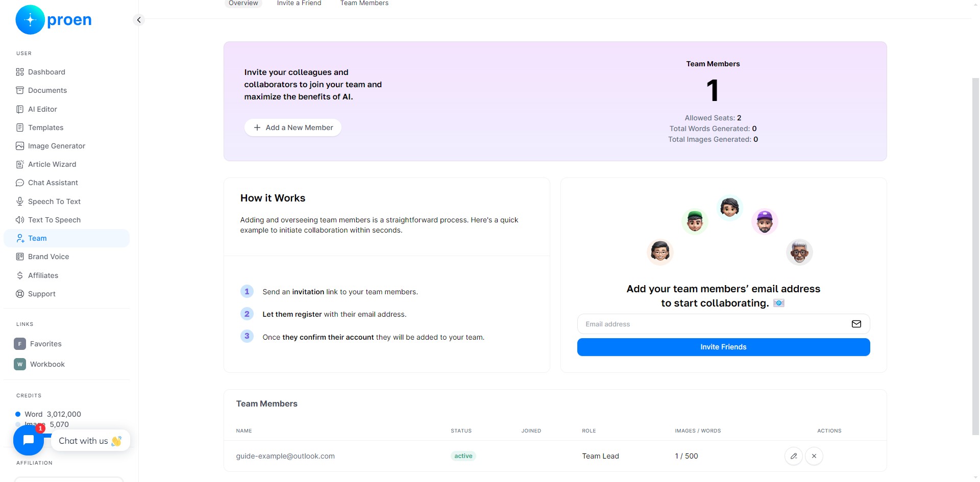The image size is (980, 482).
Task: Click the Article Wizard icon
Action: [20, 164]
